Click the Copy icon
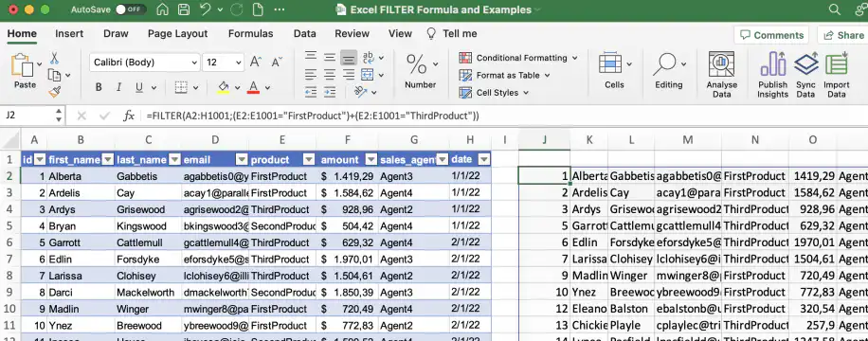The width and height of the screenshot is (868, 341). [54, 75]
